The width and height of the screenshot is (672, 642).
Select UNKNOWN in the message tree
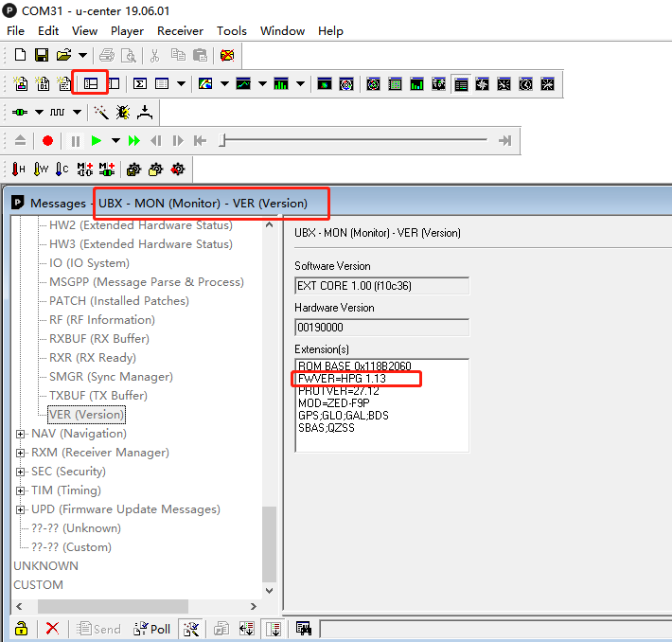[45, 566]
